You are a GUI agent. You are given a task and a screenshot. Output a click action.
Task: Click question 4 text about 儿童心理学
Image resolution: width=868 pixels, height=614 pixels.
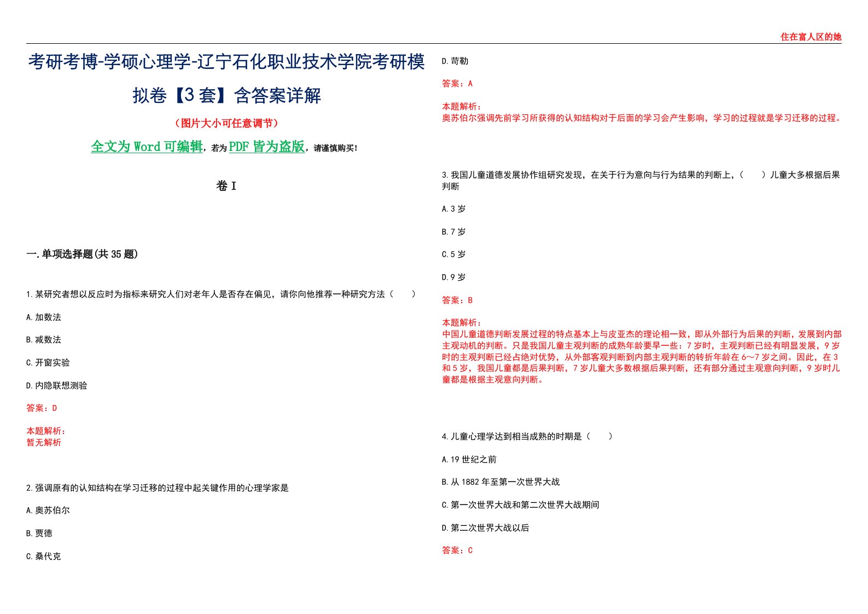click(x=527, y=437)
